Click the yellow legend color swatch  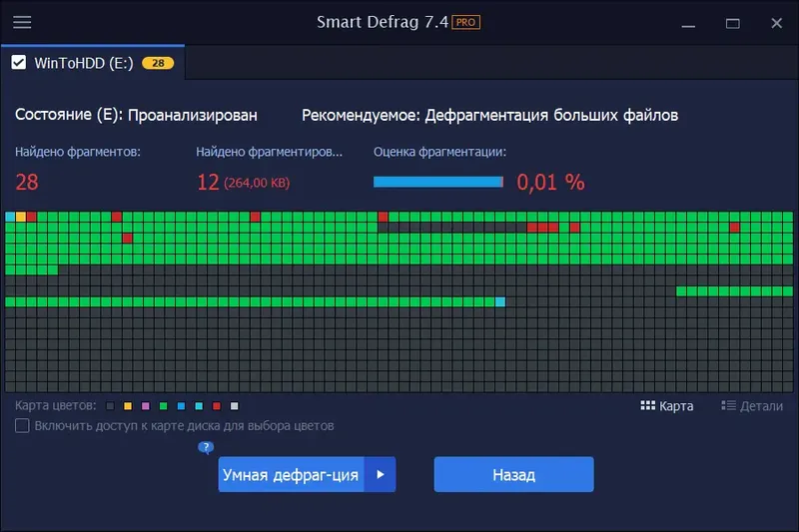128,406
